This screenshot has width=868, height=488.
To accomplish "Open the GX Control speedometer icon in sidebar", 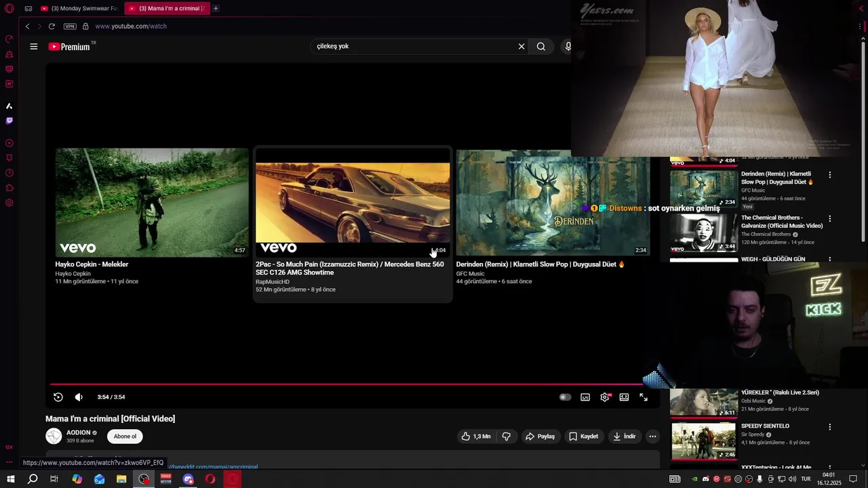I will tap(9, 39).
